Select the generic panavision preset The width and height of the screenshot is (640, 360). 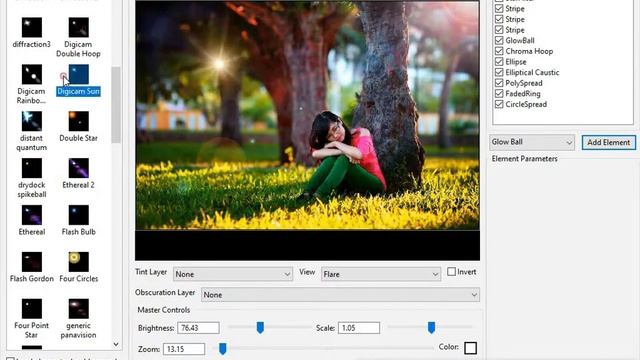tap(78, 309)
